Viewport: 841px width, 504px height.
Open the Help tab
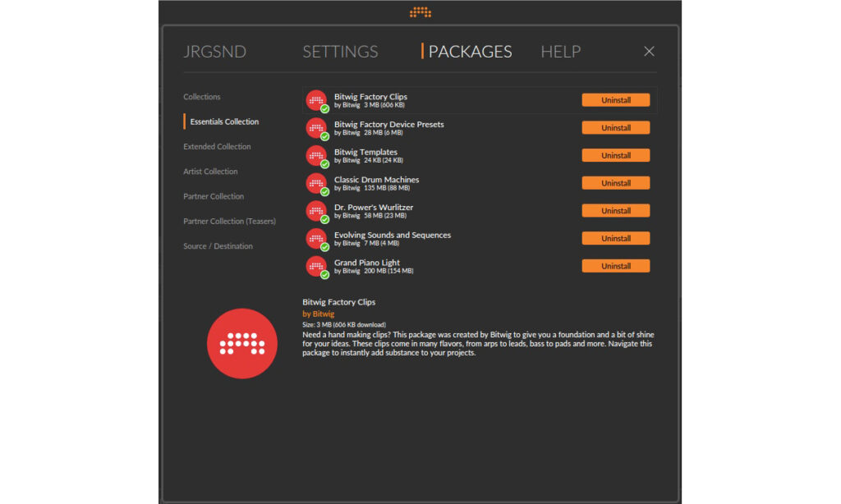point(560,52)
